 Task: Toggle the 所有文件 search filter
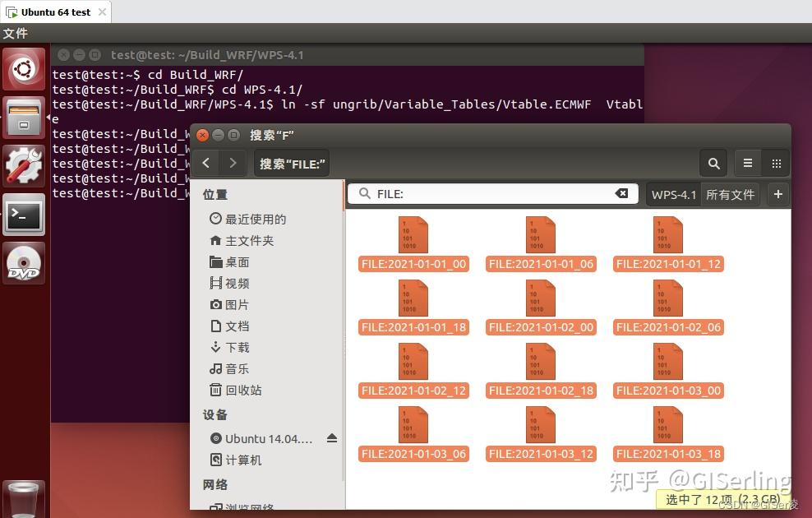click(729, 194)
